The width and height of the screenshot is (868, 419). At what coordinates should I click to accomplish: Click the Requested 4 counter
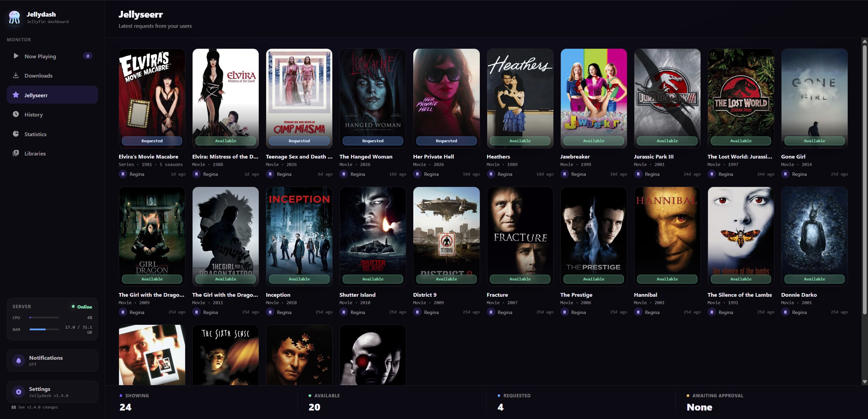pos(514,402)
